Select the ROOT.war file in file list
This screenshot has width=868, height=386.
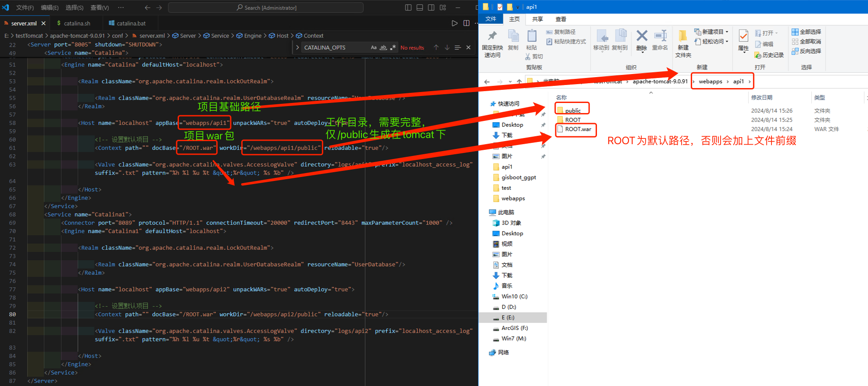pyautogui.click(x=578, y=129)
